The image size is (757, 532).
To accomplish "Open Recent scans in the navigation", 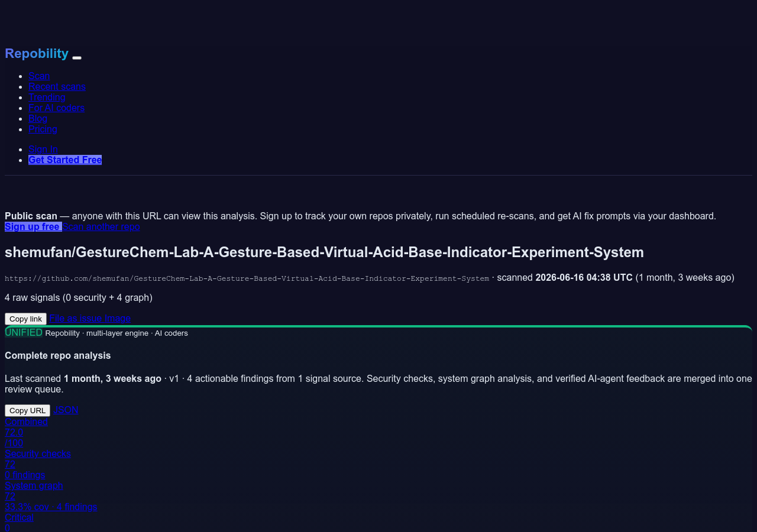I will coord(57,86).
